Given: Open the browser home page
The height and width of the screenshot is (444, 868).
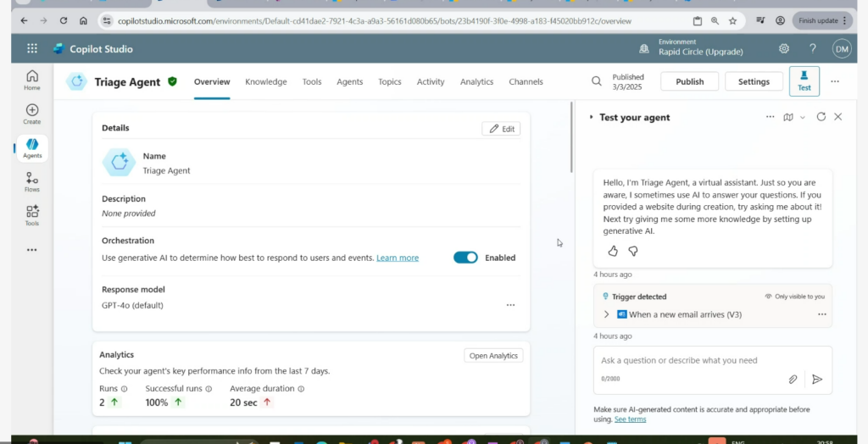Looking at the screenshot, I should 83,20.
